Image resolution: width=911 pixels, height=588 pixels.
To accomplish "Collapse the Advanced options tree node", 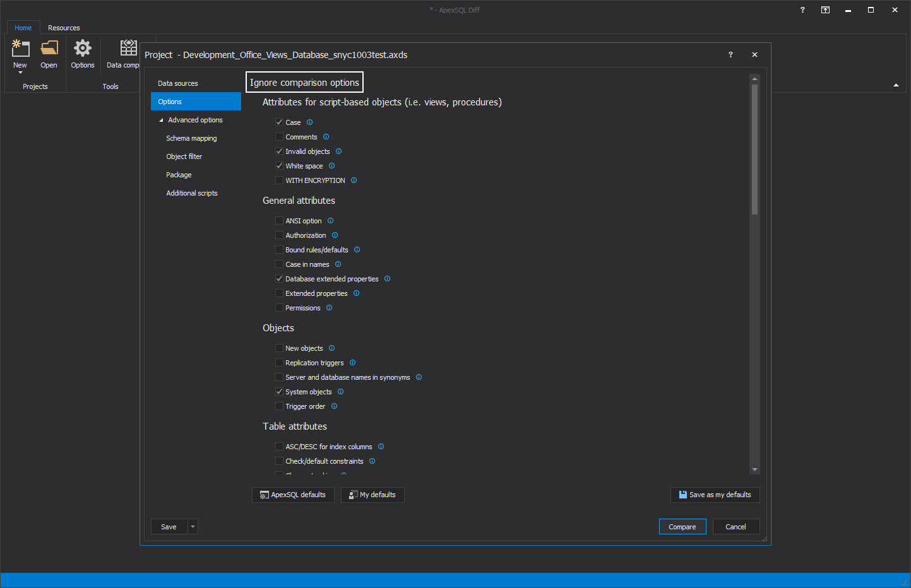I will coord(161,120).
